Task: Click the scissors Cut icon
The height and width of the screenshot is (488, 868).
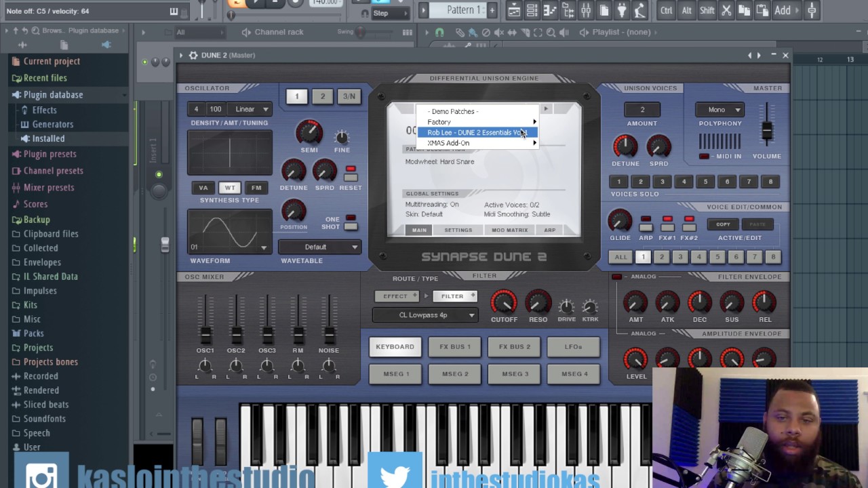Action: (x=726, y=10)
